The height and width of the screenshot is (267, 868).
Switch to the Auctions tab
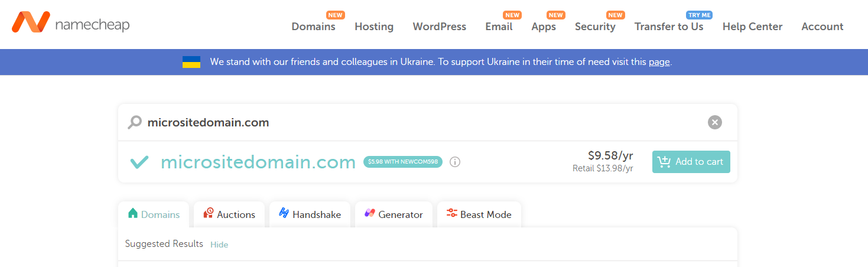(229, 214)
